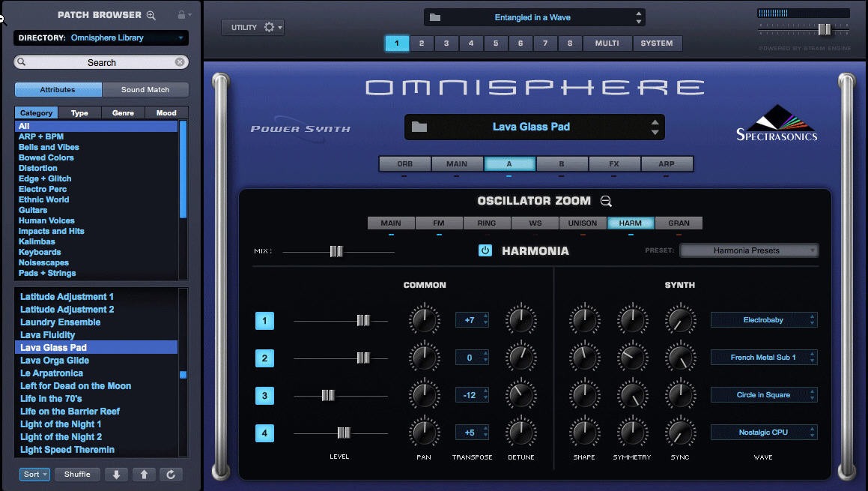
Task: Open the Sort dropdown
Action: [35, 475]
